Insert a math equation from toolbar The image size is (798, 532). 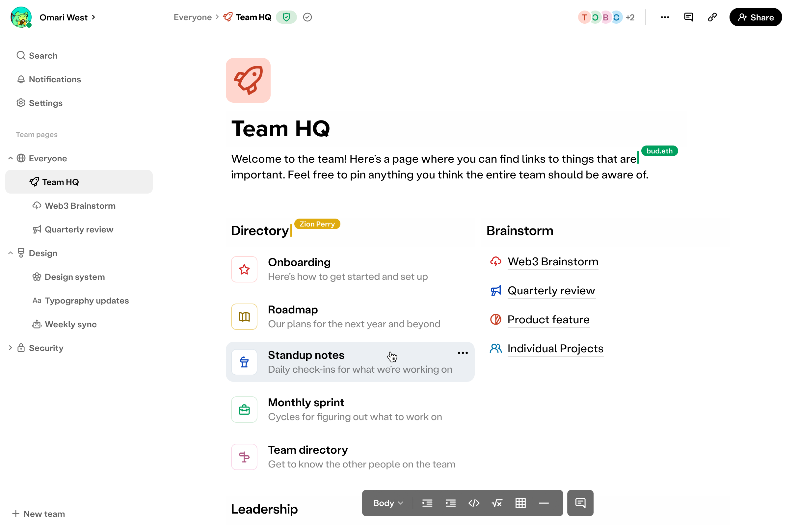click(497, 503)
